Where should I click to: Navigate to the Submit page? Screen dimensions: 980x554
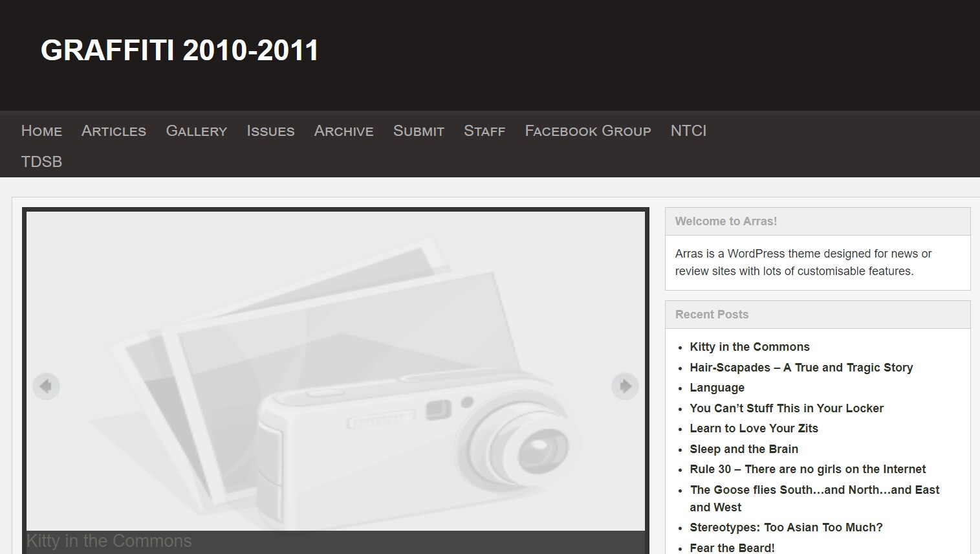[419, 131]
